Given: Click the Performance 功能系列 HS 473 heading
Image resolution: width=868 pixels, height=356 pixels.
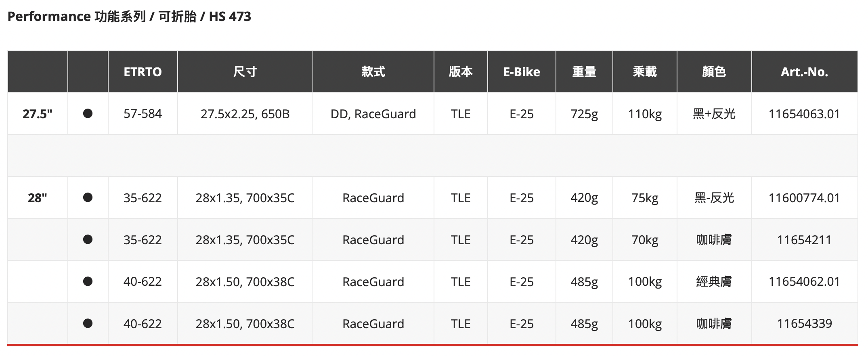Looking at the screenshot, I should click(x=129, y=17).
